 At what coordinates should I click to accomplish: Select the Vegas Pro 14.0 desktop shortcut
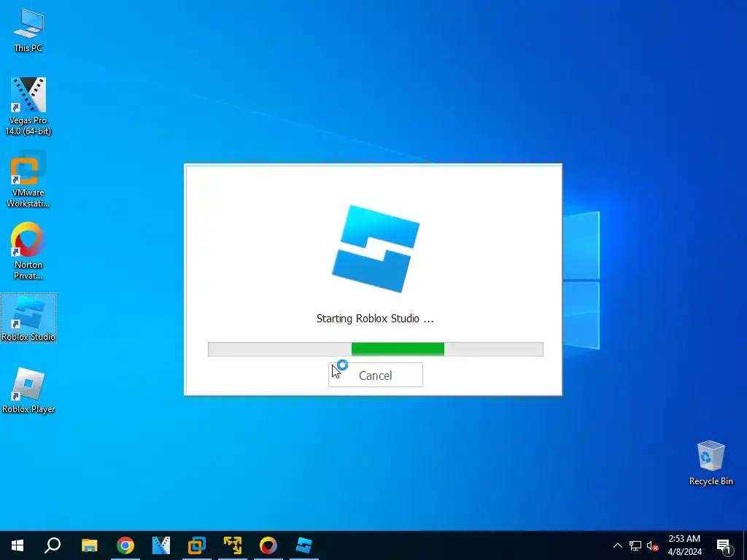[28, 106]
